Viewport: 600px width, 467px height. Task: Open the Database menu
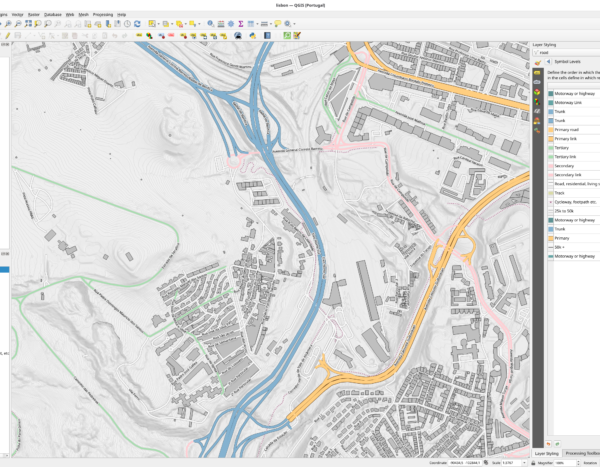click(x=53, y=15)
